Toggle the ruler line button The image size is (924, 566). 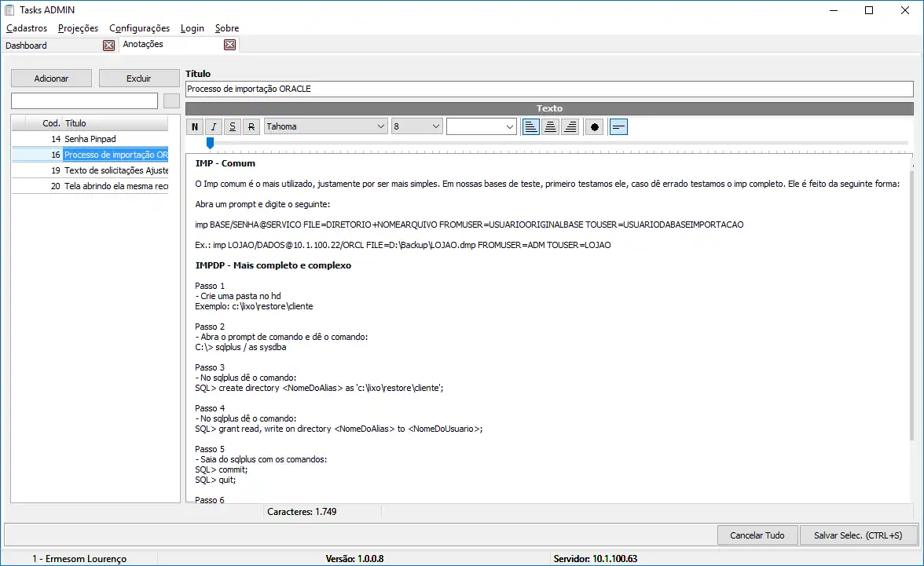tap(618, 126)
